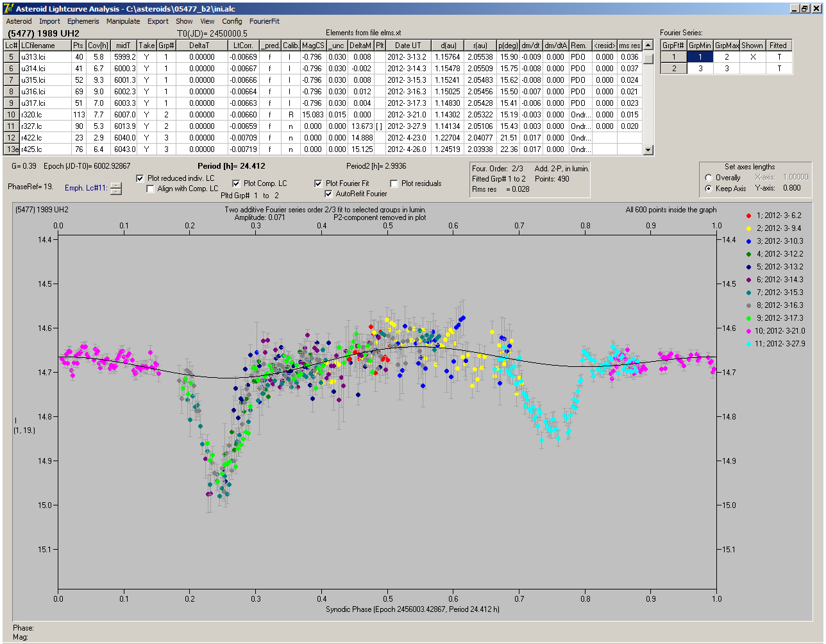
Task: Click the LCfilename column header
Action: point(45,46)
